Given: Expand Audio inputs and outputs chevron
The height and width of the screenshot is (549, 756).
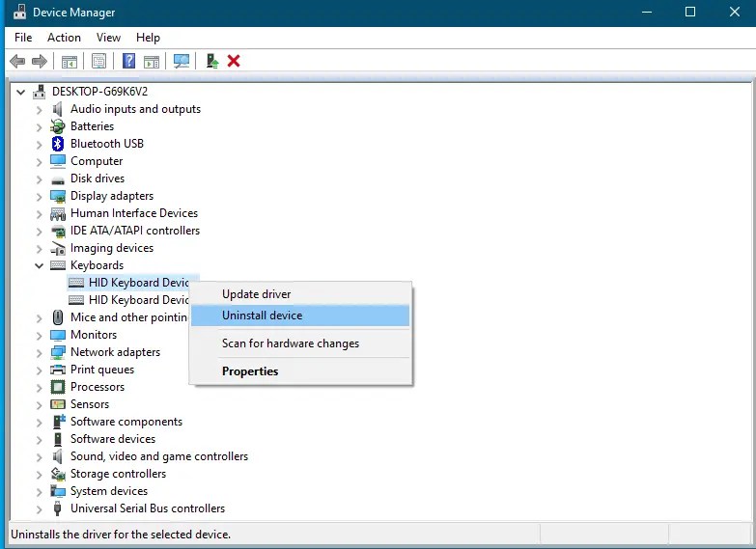Looking at the screenshot, I should pyautogui.click(x=39, y=110).
